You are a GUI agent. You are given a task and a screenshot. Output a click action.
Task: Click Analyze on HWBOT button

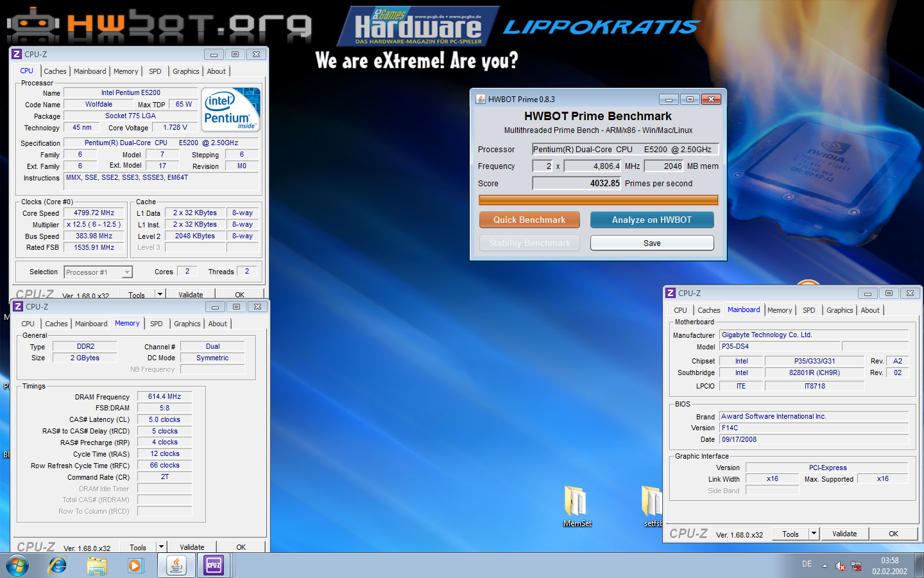(652, 220)
